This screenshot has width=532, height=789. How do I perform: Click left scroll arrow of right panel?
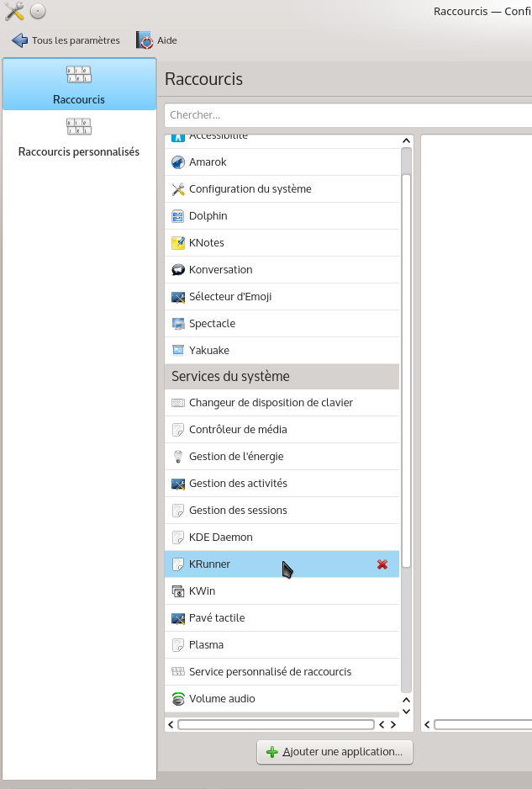click(428, 724)
